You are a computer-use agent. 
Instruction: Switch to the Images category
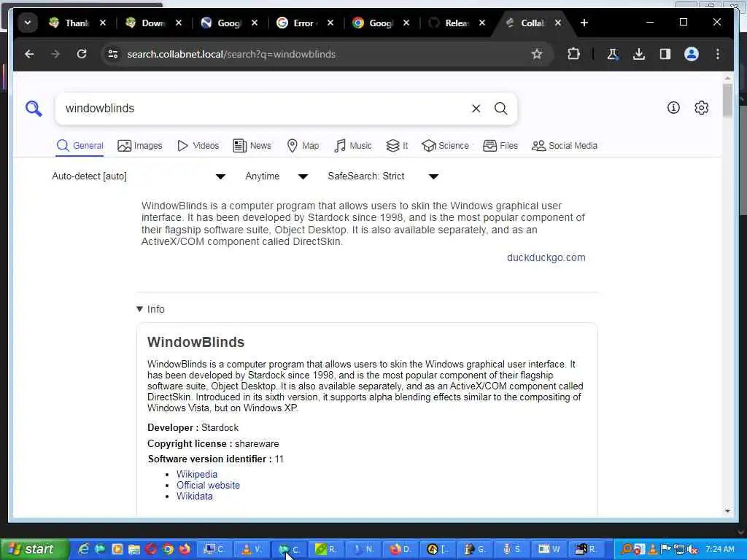point(140,146)
